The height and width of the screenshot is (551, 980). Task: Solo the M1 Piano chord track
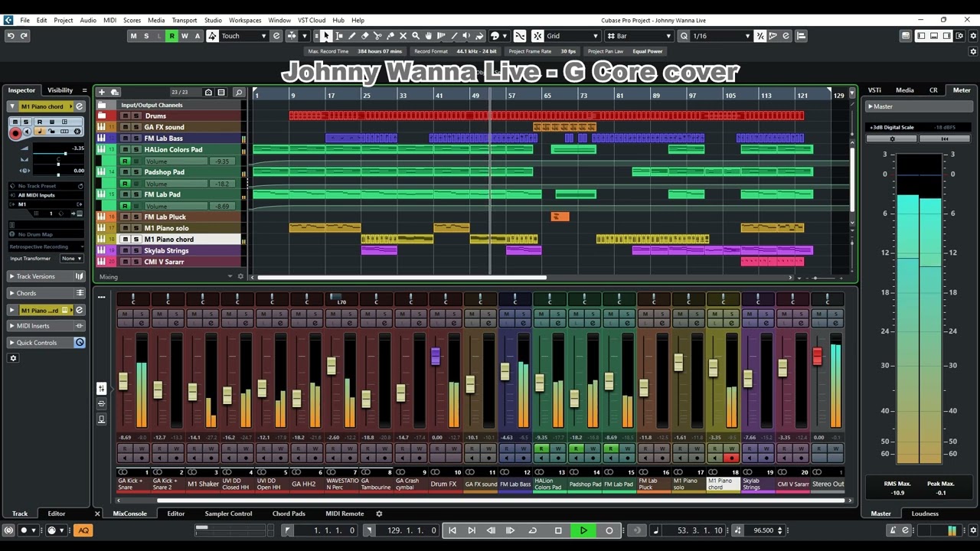[x=136, y=240]
